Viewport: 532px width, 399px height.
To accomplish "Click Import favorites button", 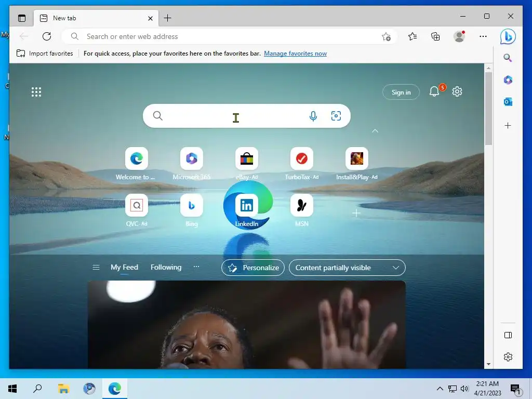I will click(45, 54).
